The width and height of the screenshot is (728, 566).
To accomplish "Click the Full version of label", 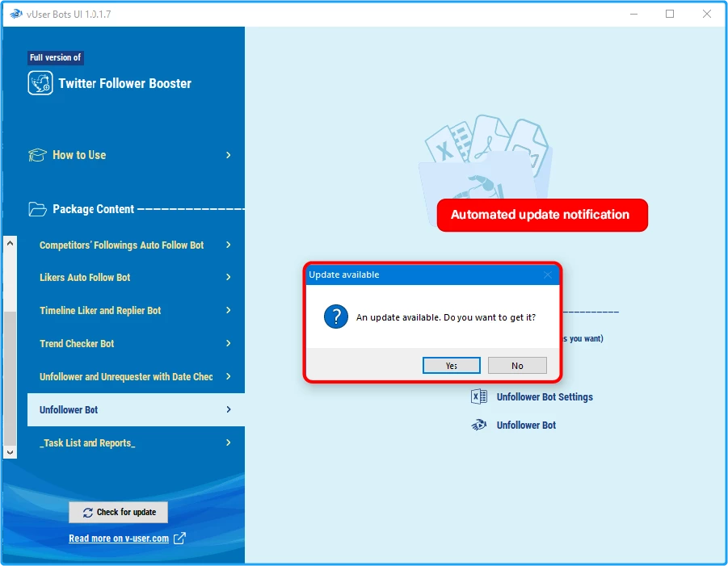I will click(x=55, y=57).
